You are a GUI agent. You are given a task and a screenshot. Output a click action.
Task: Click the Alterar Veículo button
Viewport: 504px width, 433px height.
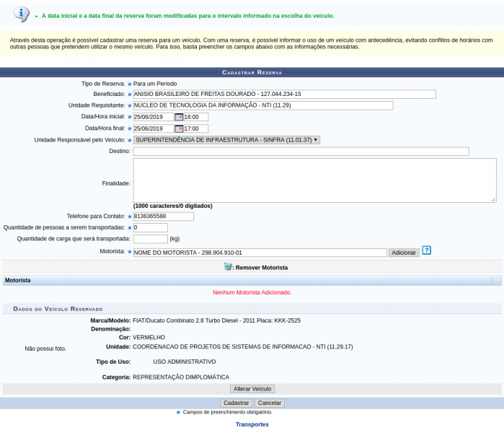pyautogui.click(x=252, y=389)
